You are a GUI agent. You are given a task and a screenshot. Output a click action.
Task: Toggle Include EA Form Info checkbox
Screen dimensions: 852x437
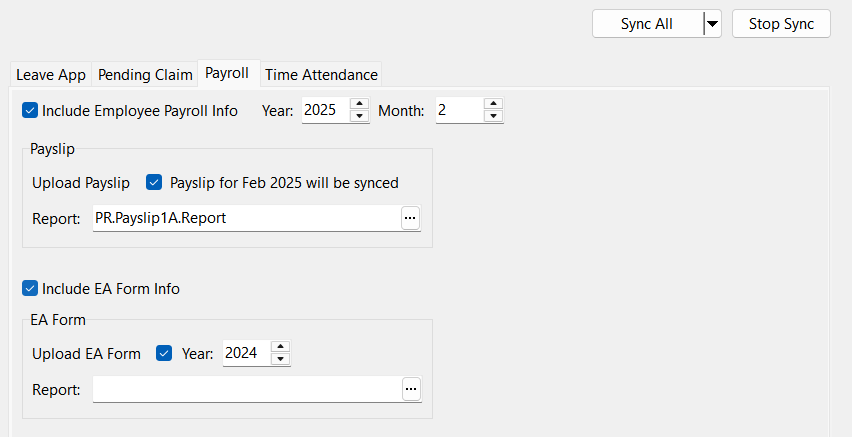coord(30,289)
